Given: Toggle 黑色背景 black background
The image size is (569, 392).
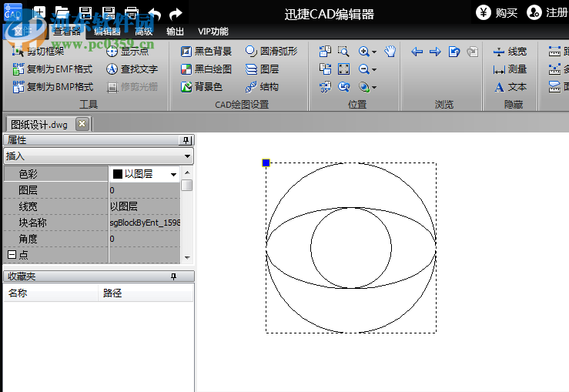Looking at the screenshot, I should pyautogui.click(x=206, y=52).
